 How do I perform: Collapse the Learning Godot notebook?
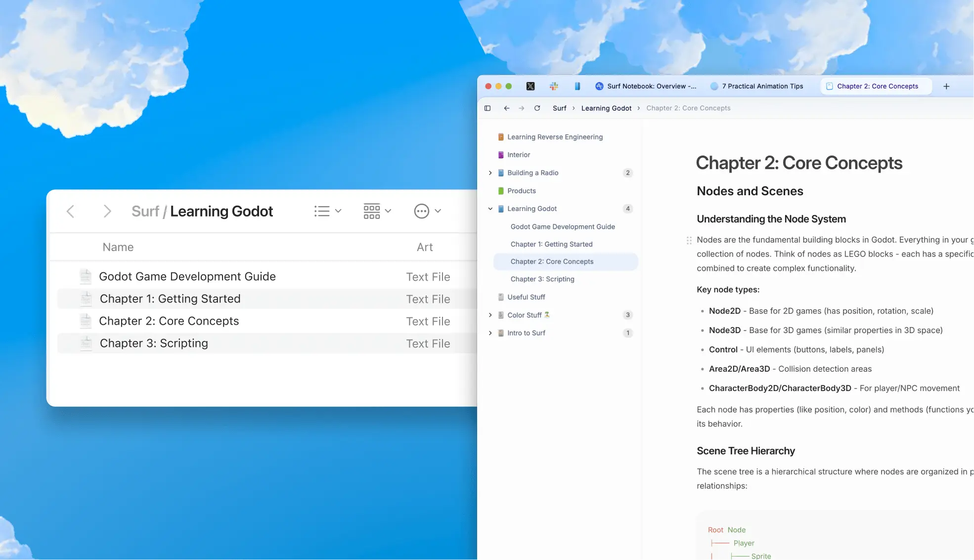tap(490, 209)
